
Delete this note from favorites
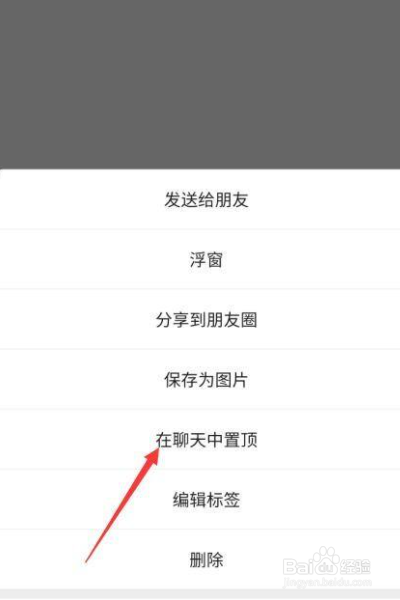[x=200, y=559]
